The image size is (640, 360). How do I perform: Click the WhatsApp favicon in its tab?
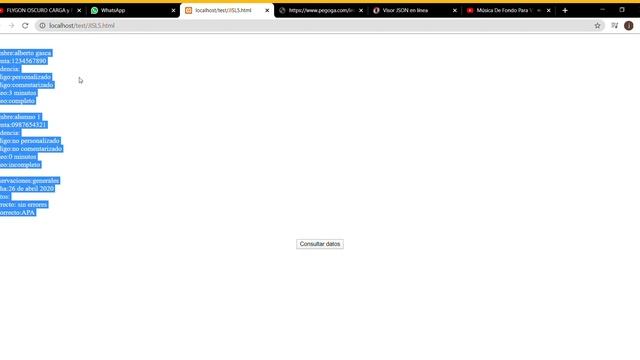[94, 11]
